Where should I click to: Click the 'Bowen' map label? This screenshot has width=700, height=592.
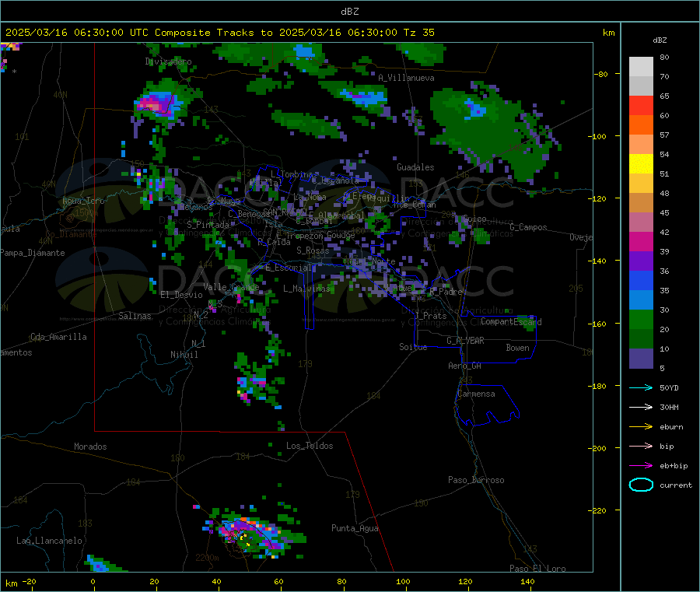(518, 348)
